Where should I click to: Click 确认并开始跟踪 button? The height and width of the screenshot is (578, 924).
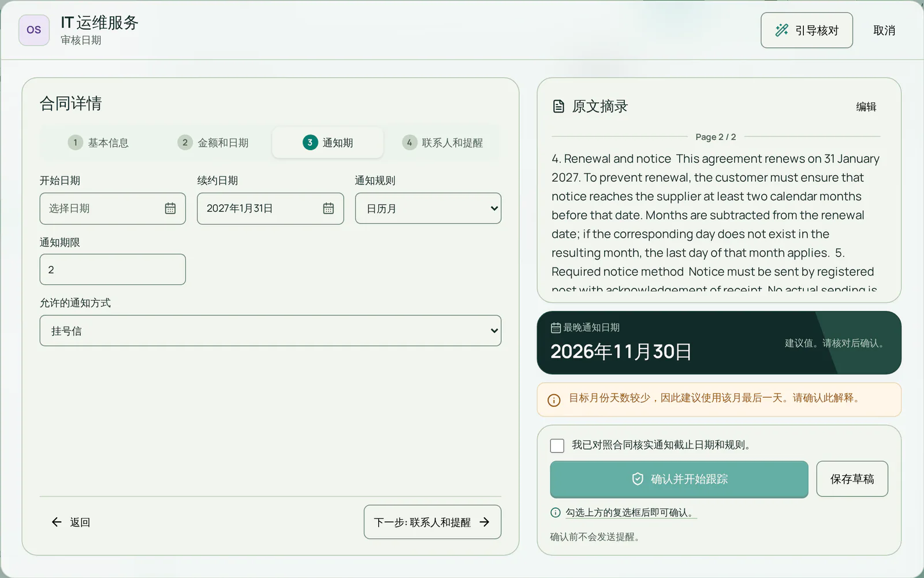click(679, 479)
